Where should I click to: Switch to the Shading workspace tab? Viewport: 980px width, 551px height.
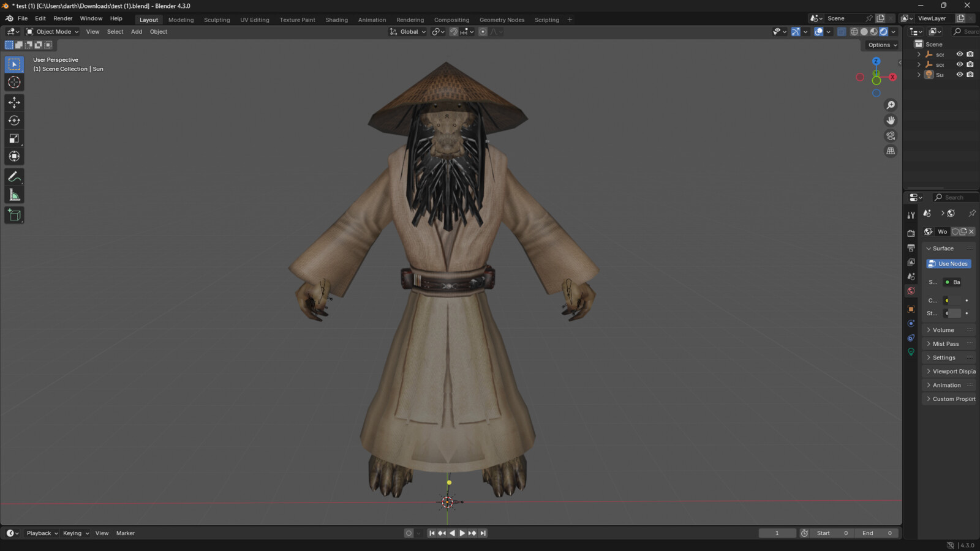tap(336, 20)
